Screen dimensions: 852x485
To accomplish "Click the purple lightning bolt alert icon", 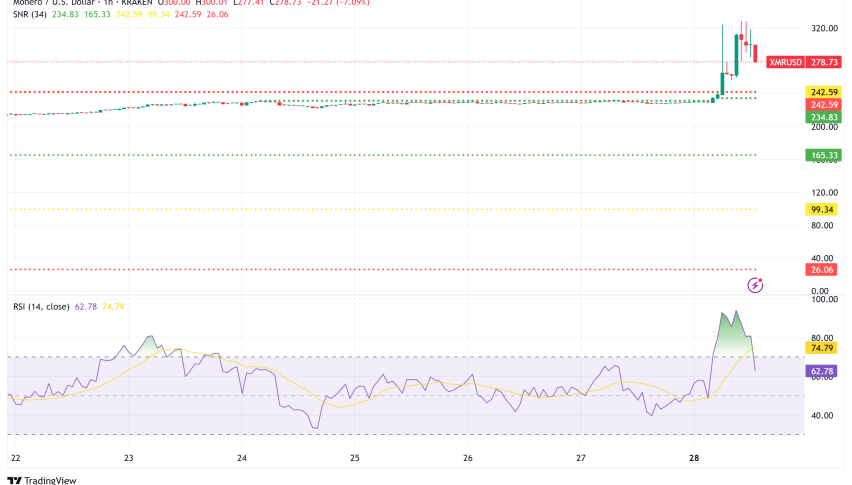I will pyautogui.click(x=755, y=285).
